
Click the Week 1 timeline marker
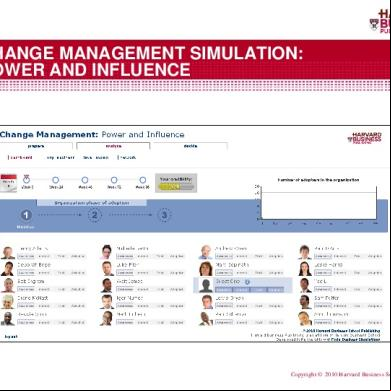(26, 180)
